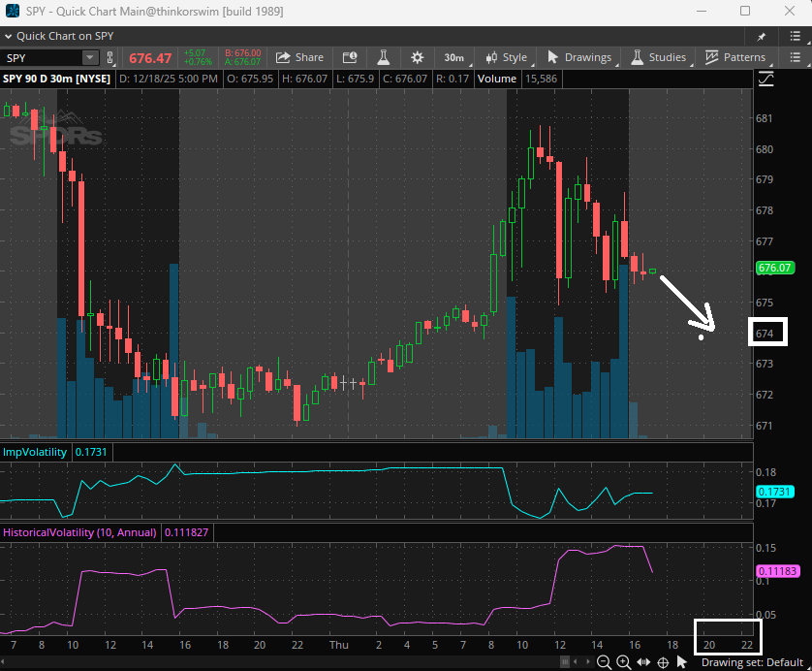Click the scroll left small arrow

click(x=575, y=661)
